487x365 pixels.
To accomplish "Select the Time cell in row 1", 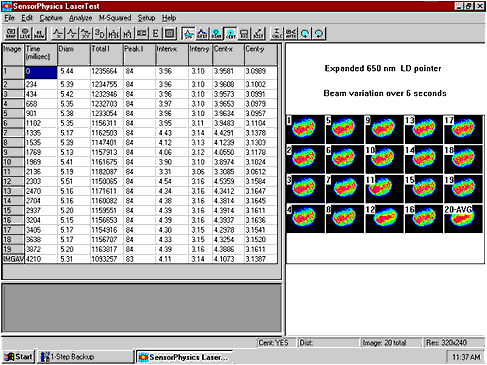I will [x=41, y=72].
